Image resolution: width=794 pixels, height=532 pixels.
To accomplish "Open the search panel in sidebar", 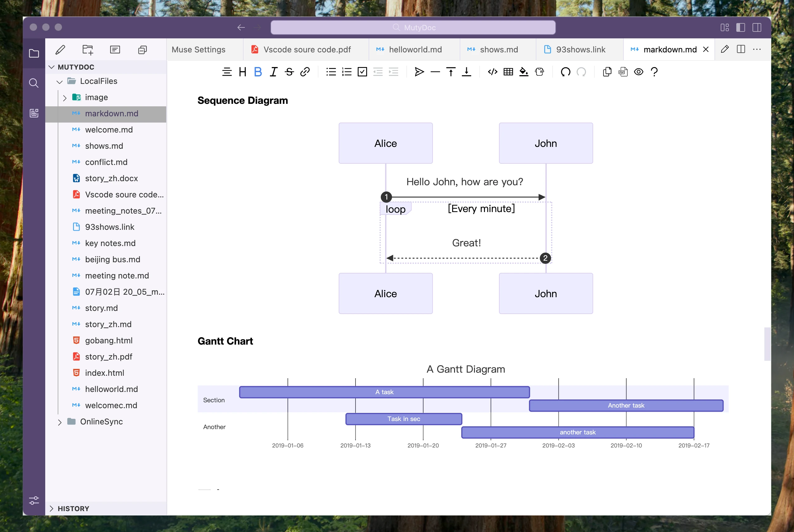I will point(34,83).
